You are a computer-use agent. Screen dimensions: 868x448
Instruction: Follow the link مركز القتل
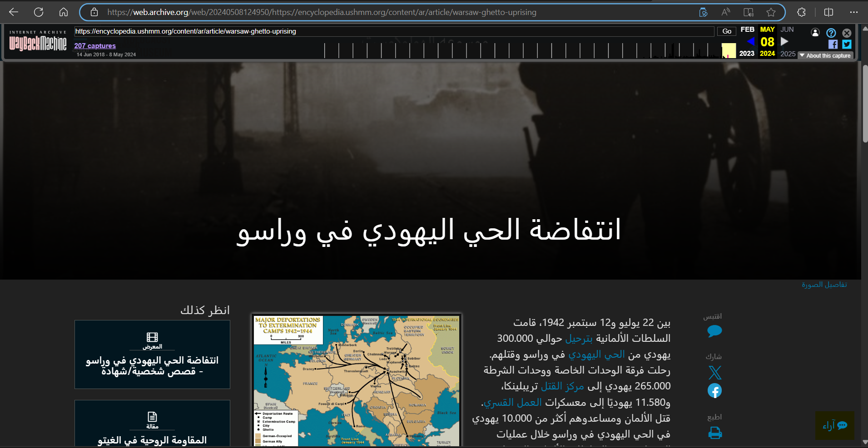coord(562,386)
